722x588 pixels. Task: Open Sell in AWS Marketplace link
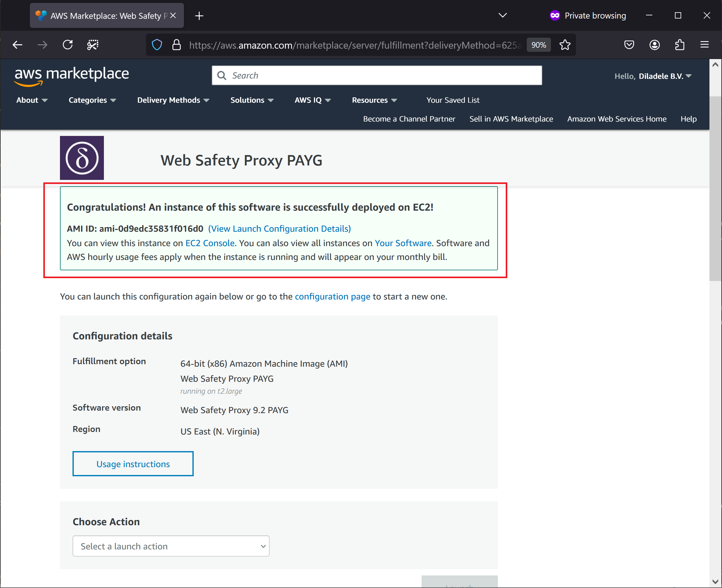click(x=511, y=119)
